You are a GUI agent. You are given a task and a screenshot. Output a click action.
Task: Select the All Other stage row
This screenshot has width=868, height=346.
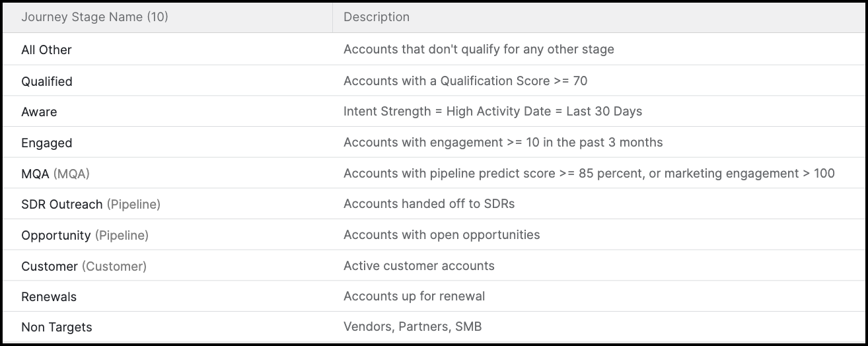(x=46, y=50)
